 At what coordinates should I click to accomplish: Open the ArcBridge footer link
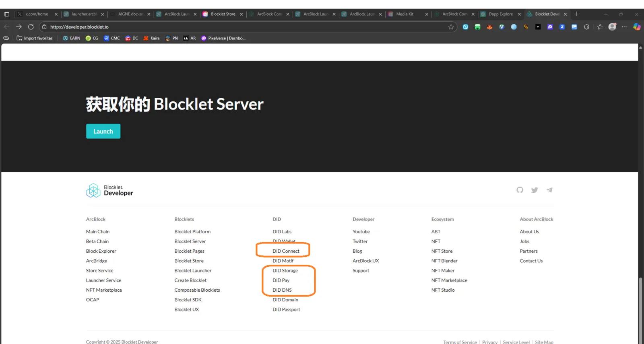[x=97, y=261]
